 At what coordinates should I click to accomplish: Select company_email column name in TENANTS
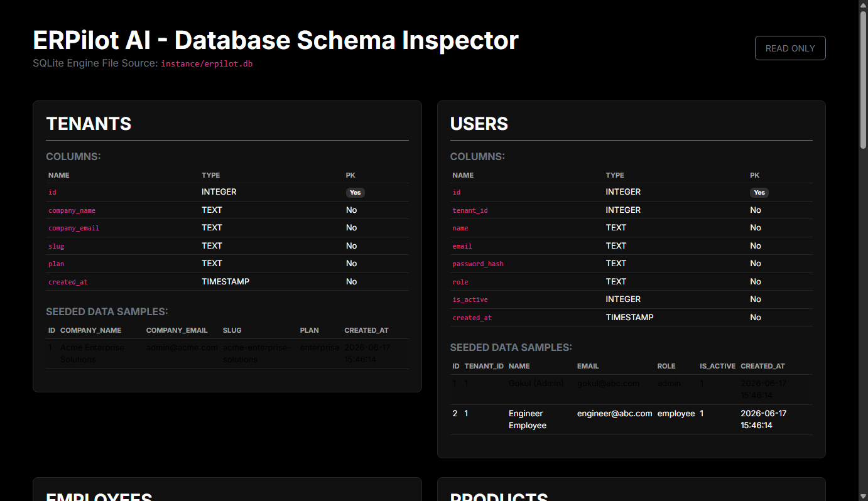click(x=73, y=228)
